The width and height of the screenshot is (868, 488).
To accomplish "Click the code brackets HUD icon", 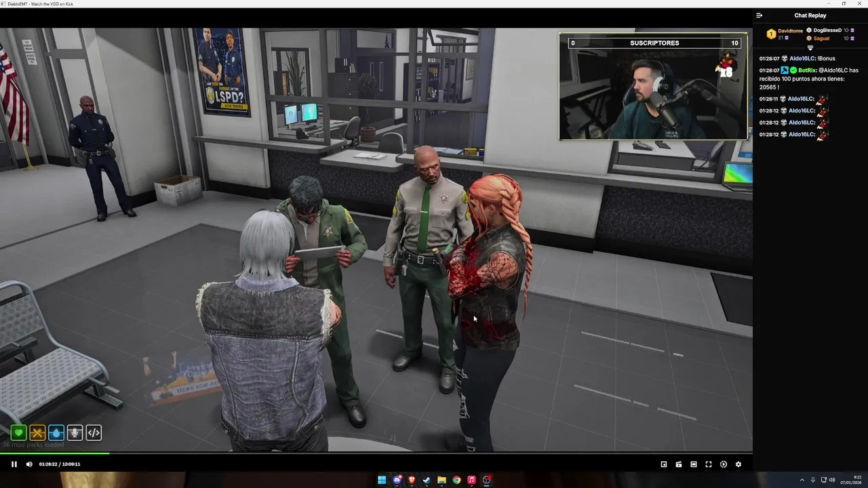I will 94,432.
